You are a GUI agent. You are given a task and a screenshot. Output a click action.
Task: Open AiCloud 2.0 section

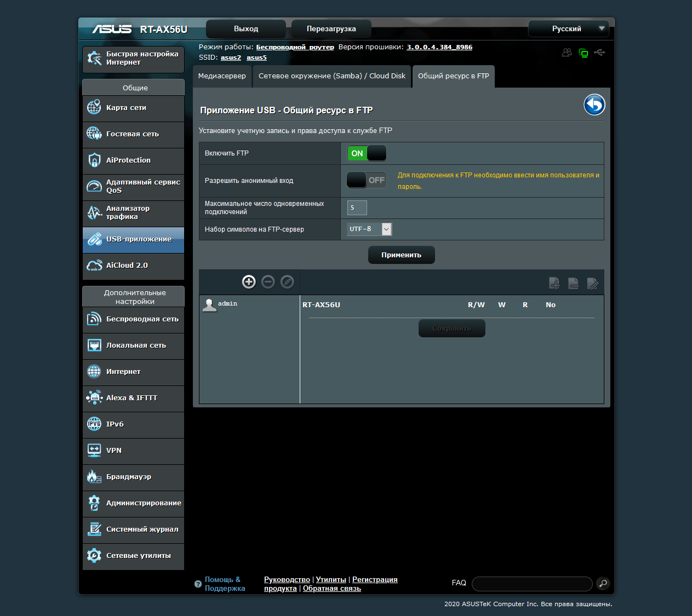133,266
